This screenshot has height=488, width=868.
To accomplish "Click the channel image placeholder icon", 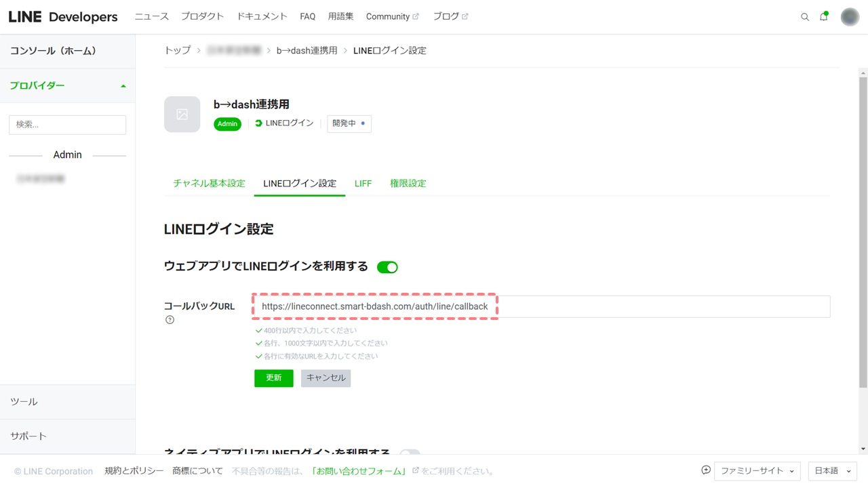I will click(x=182, y=114).
